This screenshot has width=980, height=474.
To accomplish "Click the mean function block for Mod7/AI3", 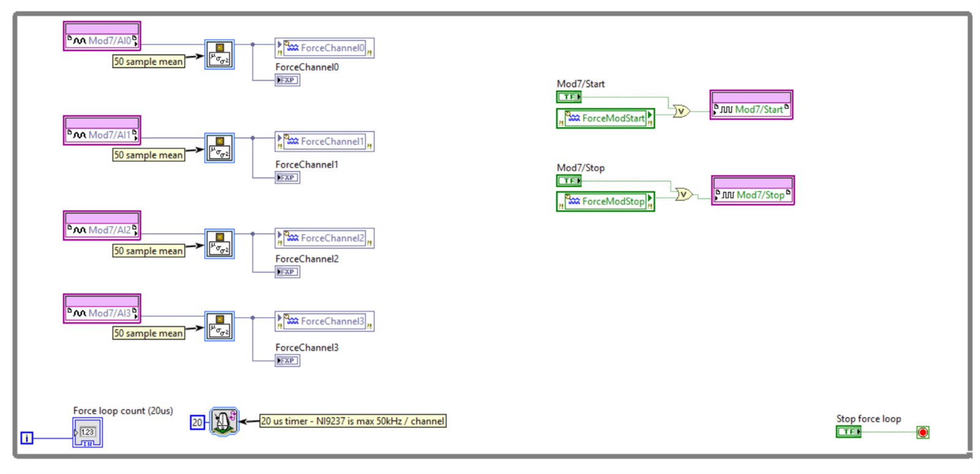I will click(x=219, y=326).
